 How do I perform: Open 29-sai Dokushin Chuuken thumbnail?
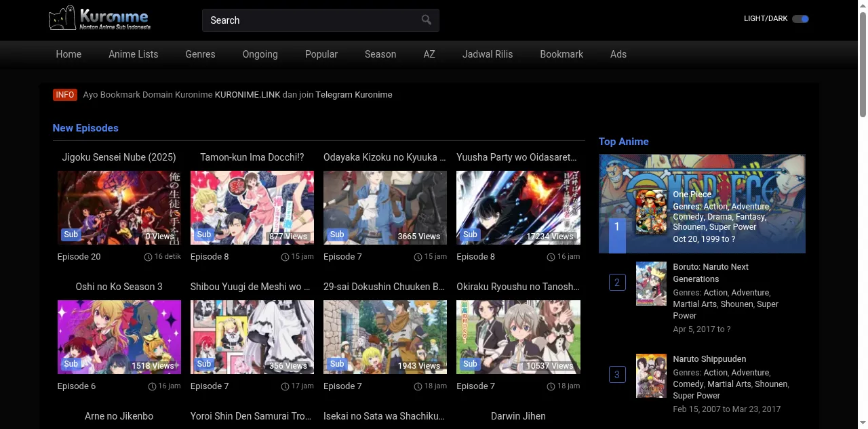pyautogui.click(x=385, y=337)
